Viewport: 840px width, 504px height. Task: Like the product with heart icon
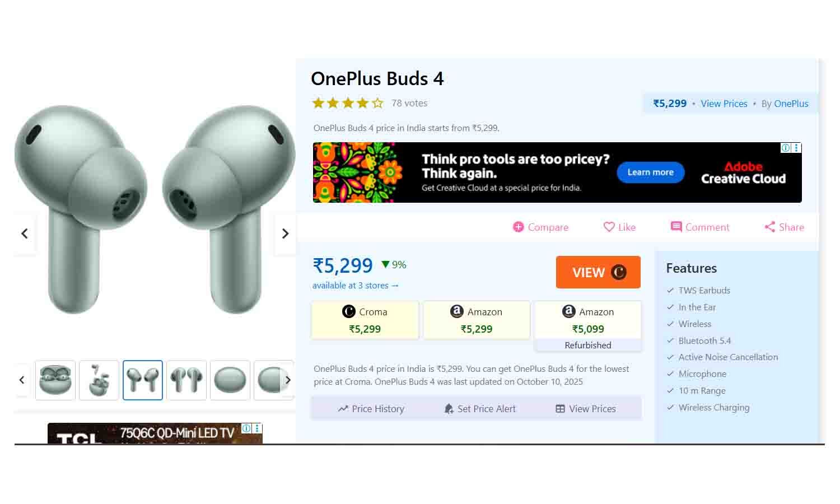coord(609,227)
